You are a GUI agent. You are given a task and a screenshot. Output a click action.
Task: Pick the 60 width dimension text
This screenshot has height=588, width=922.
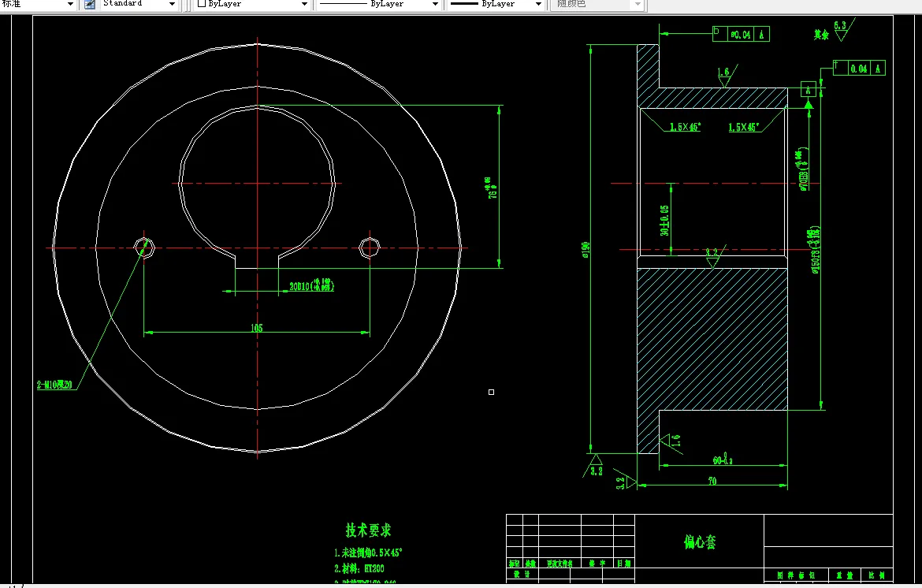tap(723, 460)
